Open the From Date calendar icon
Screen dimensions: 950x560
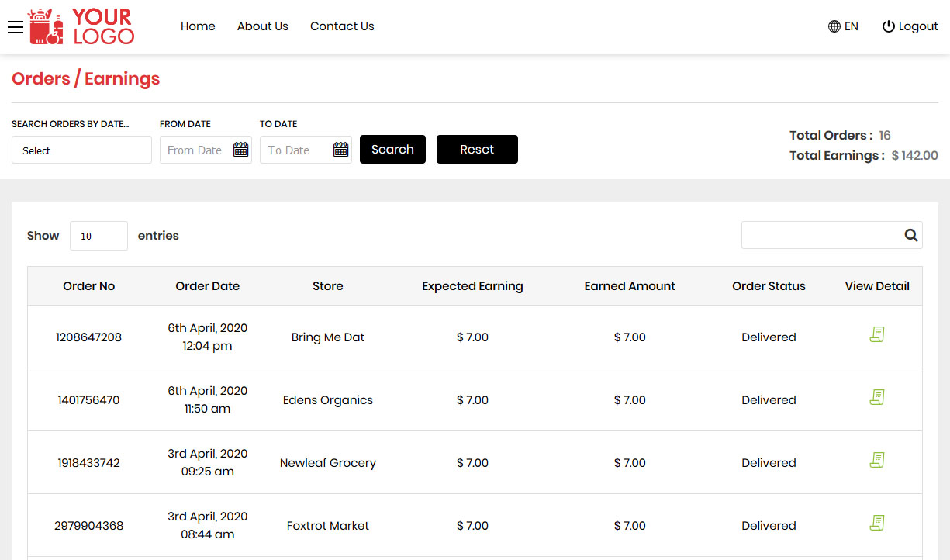coord(241,150)
